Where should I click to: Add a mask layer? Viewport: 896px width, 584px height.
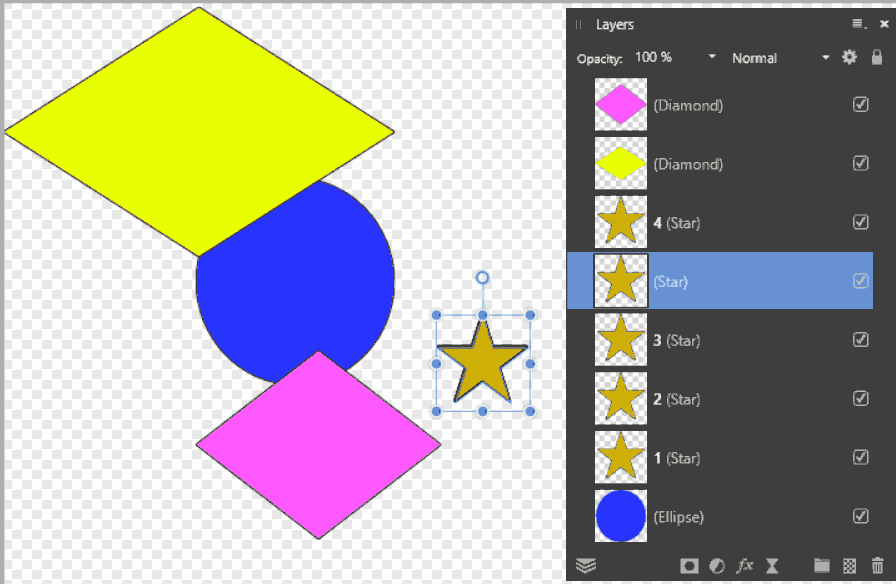pyautogui.click(x=689, y=566)
